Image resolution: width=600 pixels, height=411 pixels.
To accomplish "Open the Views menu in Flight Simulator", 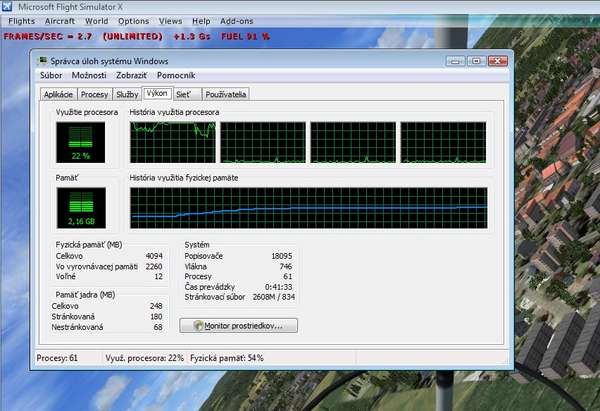I will 170,21.
